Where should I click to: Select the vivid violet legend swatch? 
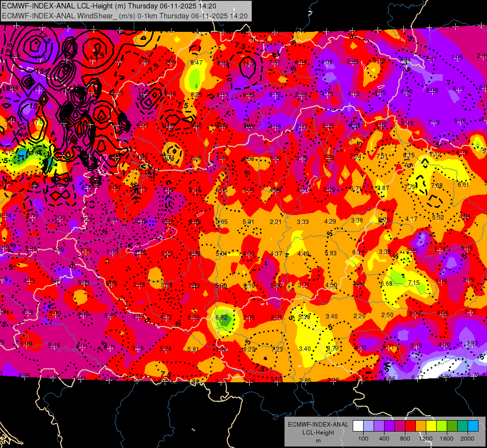(x=390, y=426)
